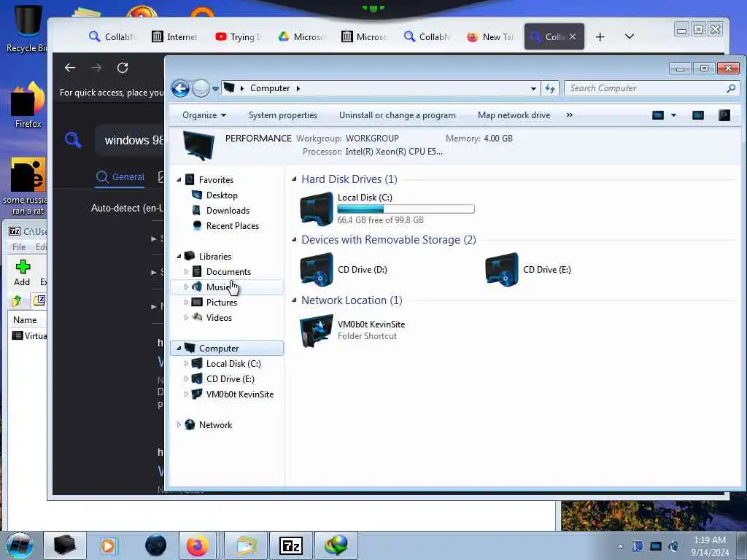
Task: Open Firefox from the taskbar
Action: (197, 545)
